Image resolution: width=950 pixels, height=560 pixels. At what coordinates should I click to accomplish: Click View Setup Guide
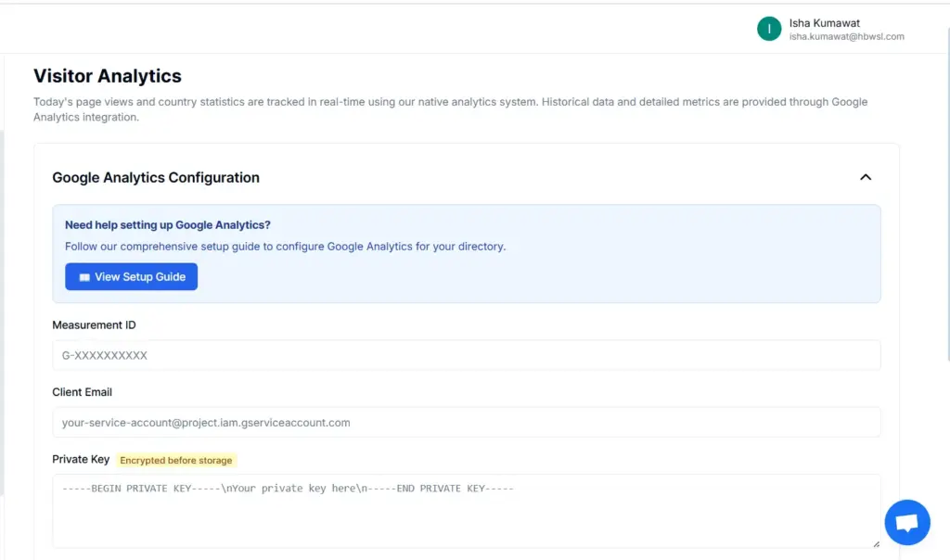[x=131, y=276]
